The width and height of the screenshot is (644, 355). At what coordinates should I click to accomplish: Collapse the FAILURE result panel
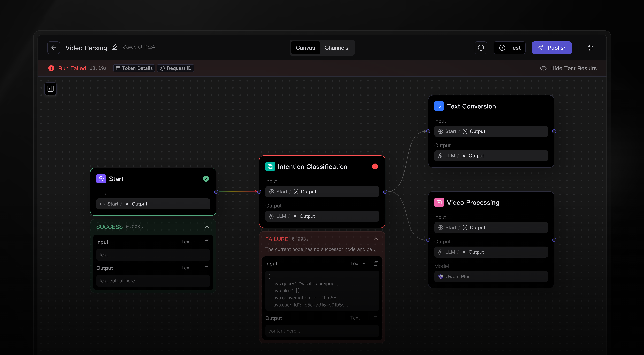click(x=376, y=239)
